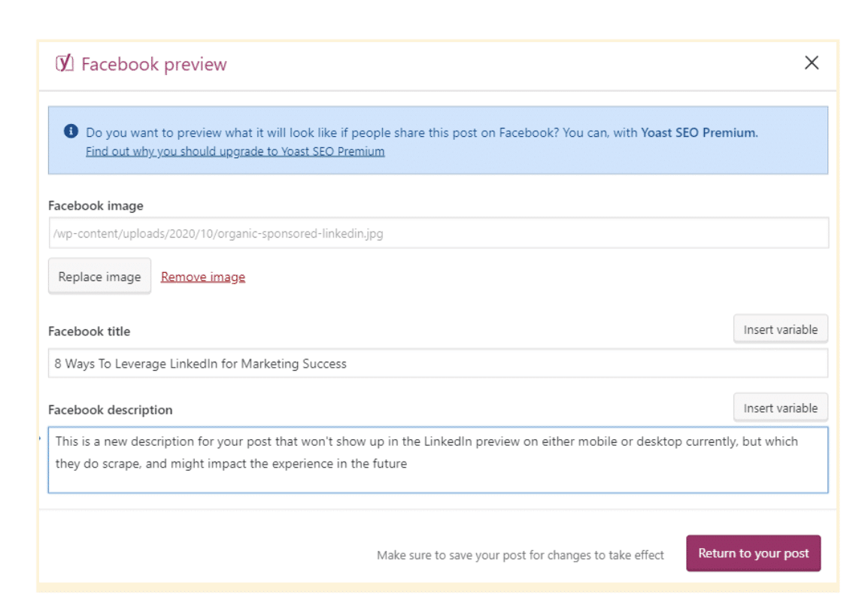Open the upgrade link to Yoast SEO Premium
The image size is (868, 612).
234,151
